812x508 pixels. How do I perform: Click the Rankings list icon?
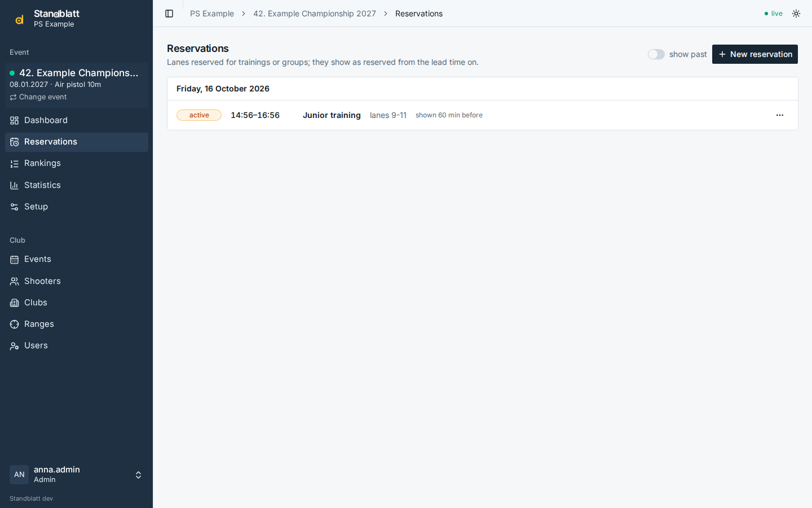point(15,164)
